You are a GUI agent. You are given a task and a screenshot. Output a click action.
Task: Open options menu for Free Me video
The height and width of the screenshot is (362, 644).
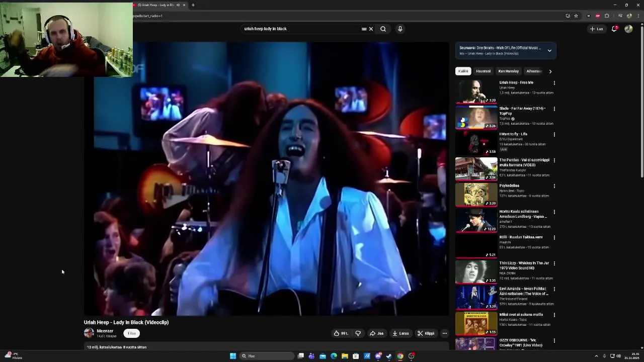(x=554, y=83)
